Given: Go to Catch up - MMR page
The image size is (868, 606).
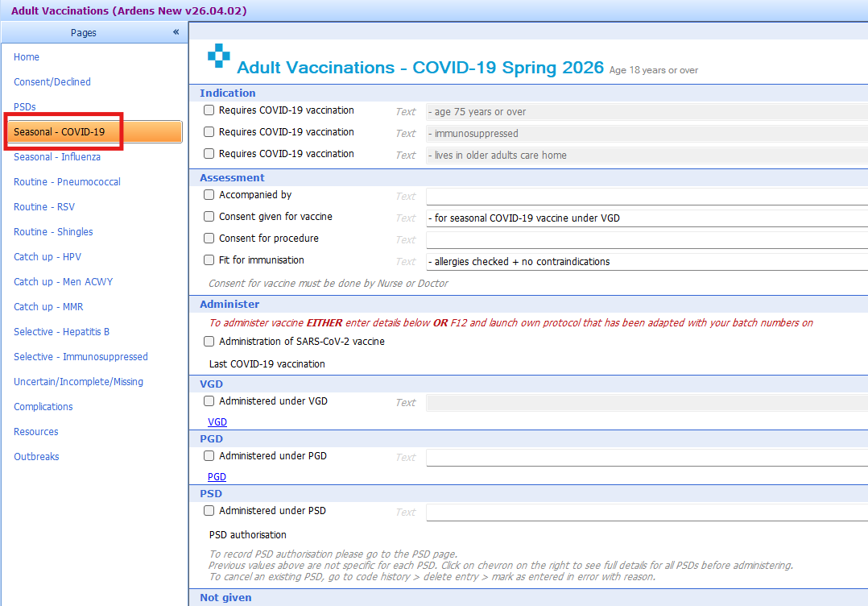Looking at the screenshot, I should tap(48, 306).
